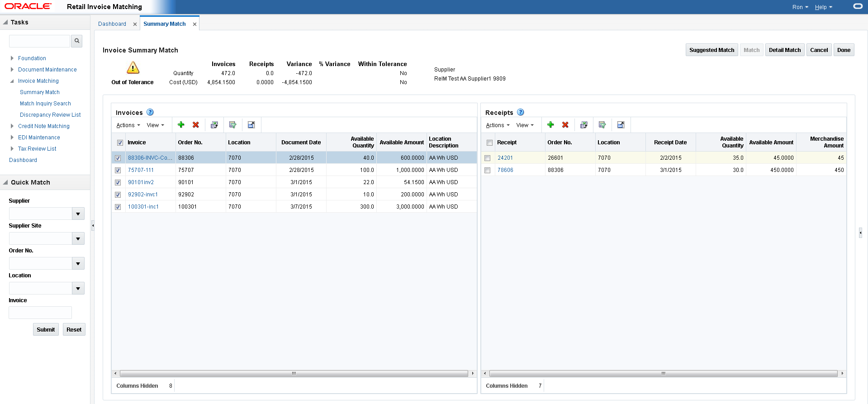Check the checkbox for receipt 24201
This screenshot has width=868, height=404.
488,158
